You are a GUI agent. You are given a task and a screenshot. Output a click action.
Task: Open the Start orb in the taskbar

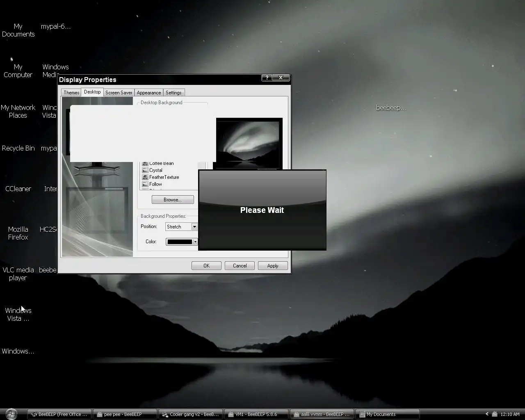11,414
